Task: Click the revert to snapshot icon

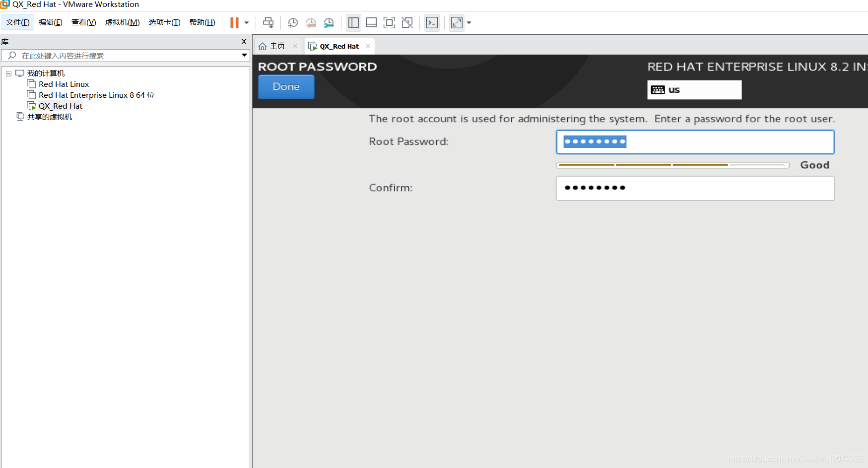Action: 311,22
